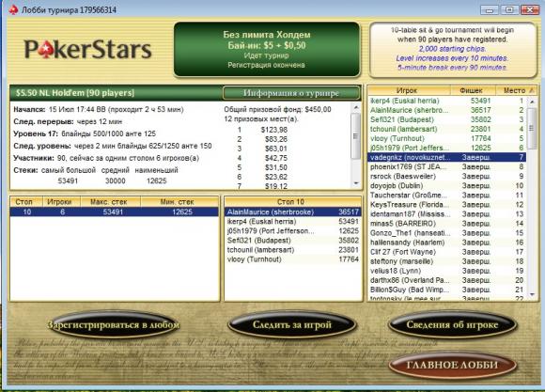Click the PokerStars spade icon in title bar
The height and width of the screenshot is (392, 545).
pyautogui.click(x=13, y=9)
